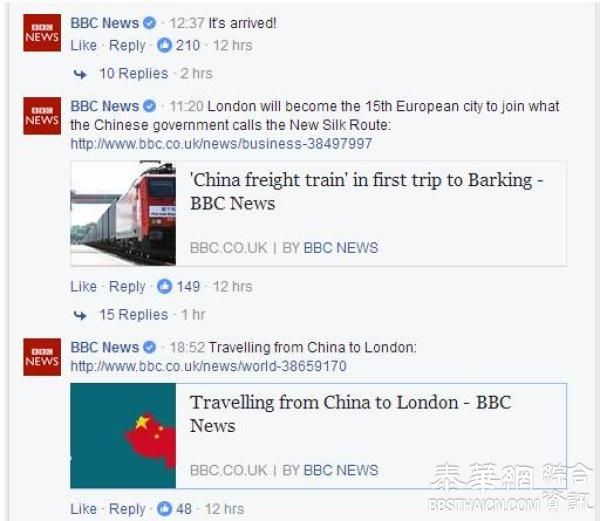Click the BBC News avatar beside 18:52 comment
Screen dimensions: 600x521
pyautogui.click(x=42, y=357)
